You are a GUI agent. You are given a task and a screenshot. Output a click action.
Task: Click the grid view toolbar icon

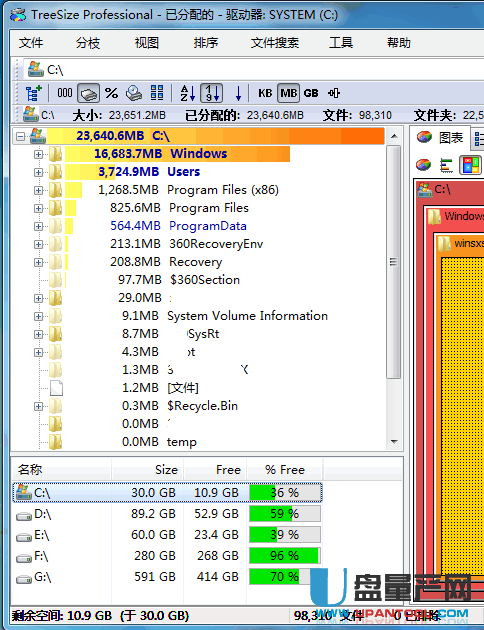click(x=157, y=93)
